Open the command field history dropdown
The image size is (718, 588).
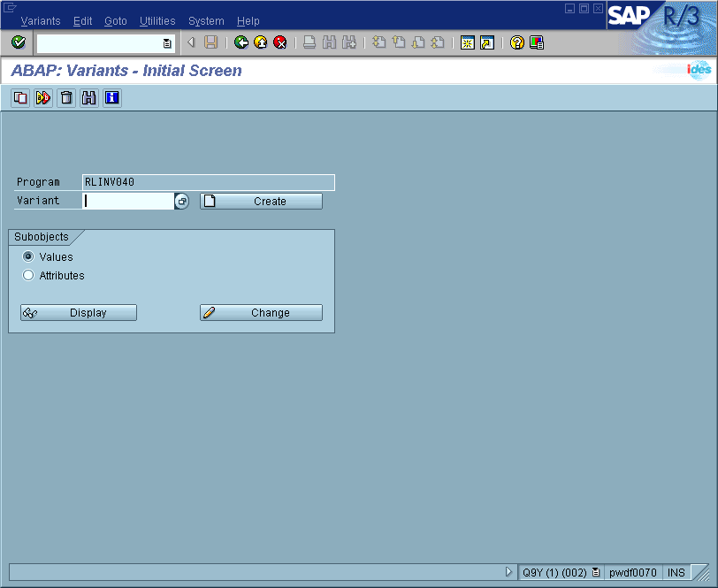(x=167, y=42)
